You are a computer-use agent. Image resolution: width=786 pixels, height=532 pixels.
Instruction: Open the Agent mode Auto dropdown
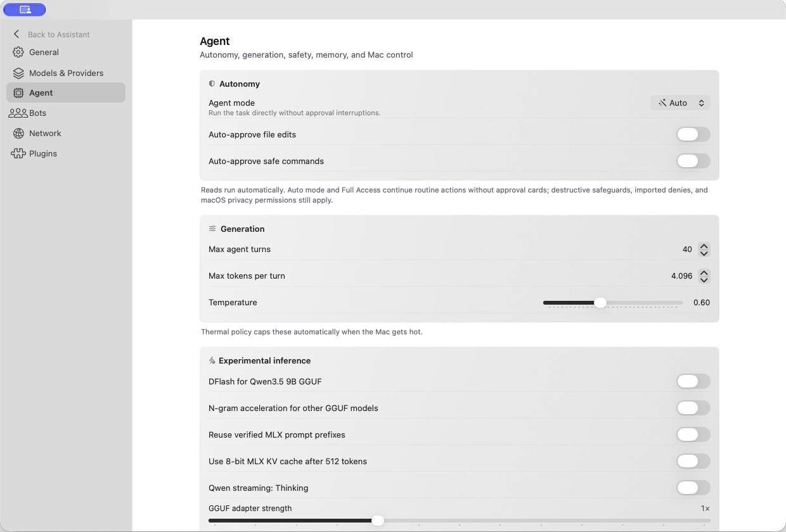pos(680,103)
